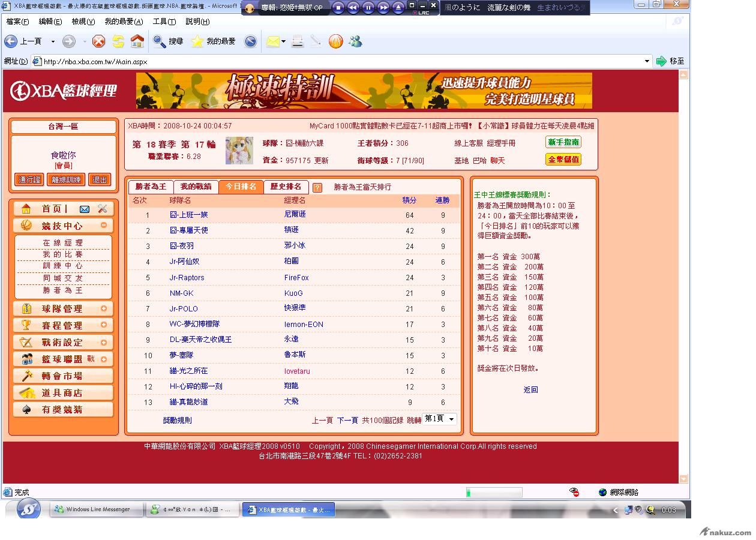Image resolution: width=756 pixels, height=540 pixels.
Task: Click the 退出 logout button
Action: 100,179
